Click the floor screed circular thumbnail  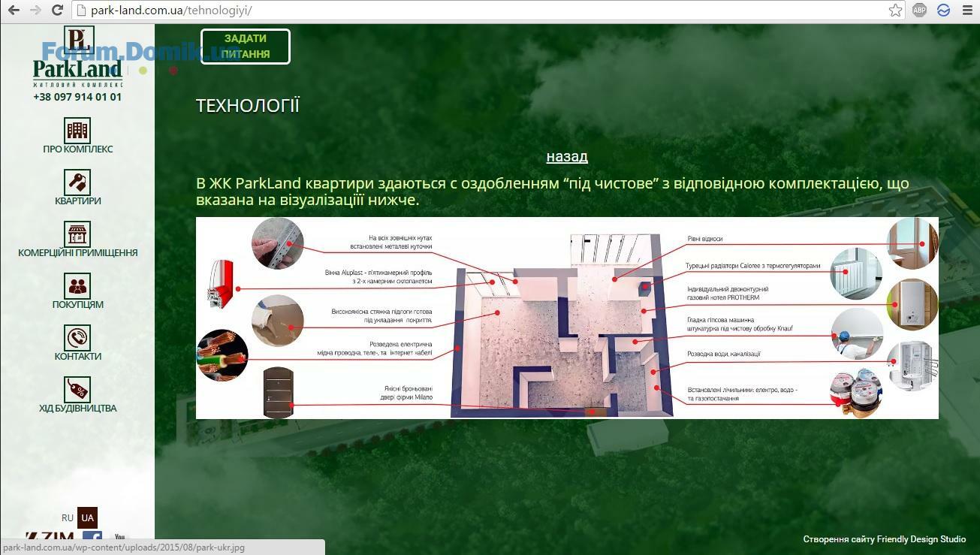[x=278, y=321]
